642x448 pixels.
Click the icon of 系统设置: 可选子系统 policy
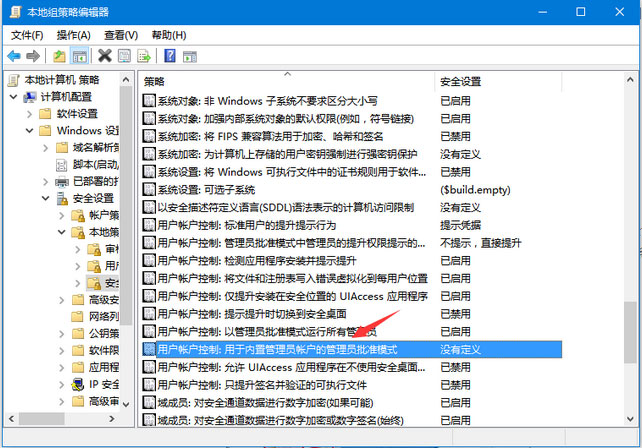149,190
